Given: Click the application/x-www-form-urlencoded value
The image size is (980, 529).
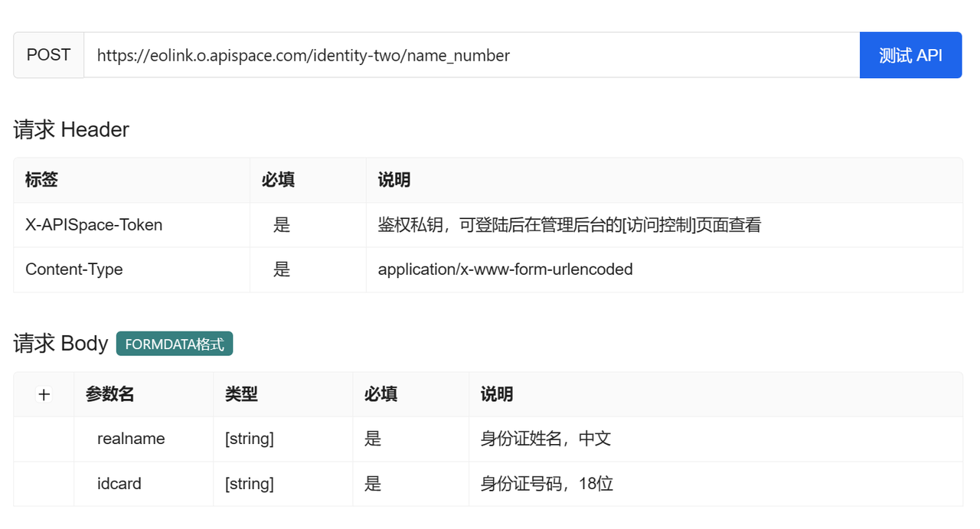Looking at the screenshot, I should pos(505,269).
